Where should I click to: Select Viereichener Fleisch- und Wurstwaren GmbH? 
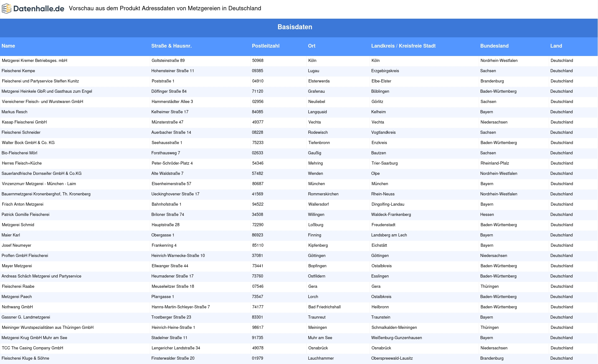click(42, 102)
